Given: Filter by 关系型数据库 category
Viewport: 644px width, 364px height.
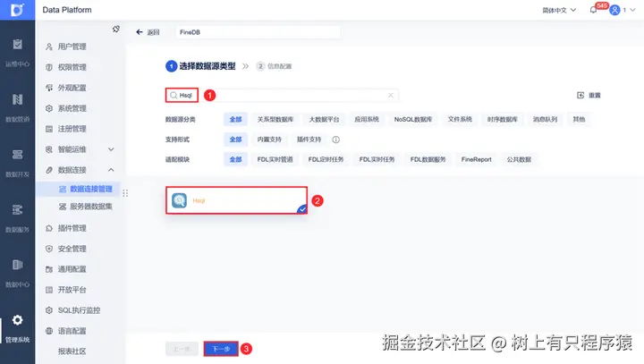Looking at the screenshot, I should (275, 119).
